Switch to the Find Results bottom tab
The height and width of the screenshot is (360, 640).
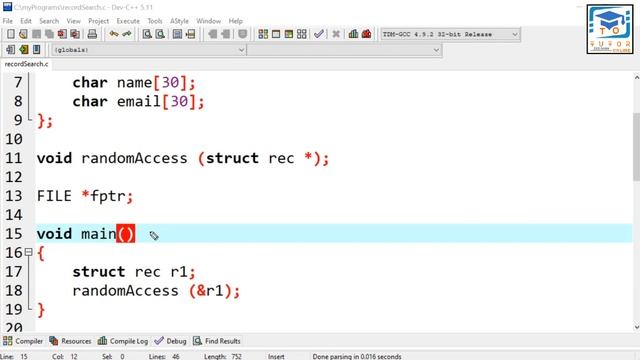coord(217,341)
